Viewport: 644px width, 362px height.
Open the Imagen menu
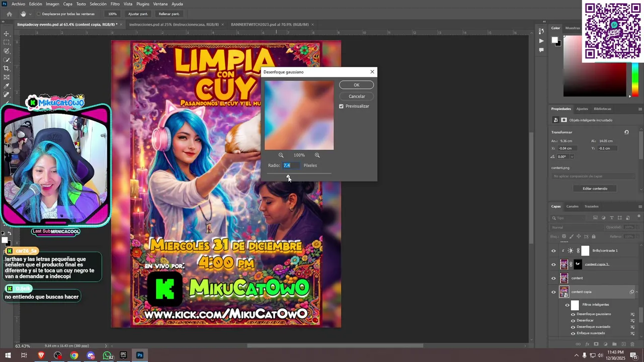pos(52,4)
